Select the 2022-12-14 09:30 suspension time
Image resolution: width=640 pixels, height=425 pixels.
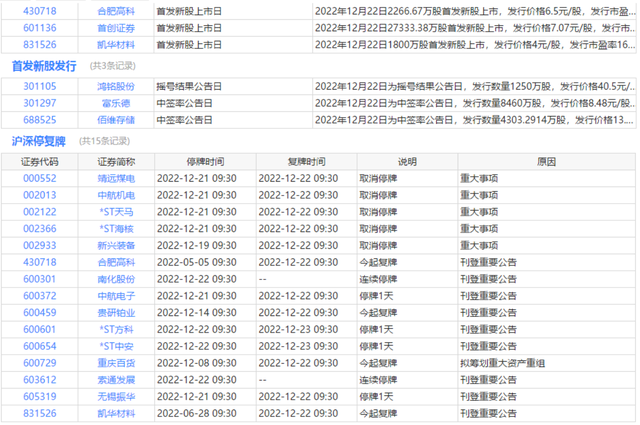197,312
